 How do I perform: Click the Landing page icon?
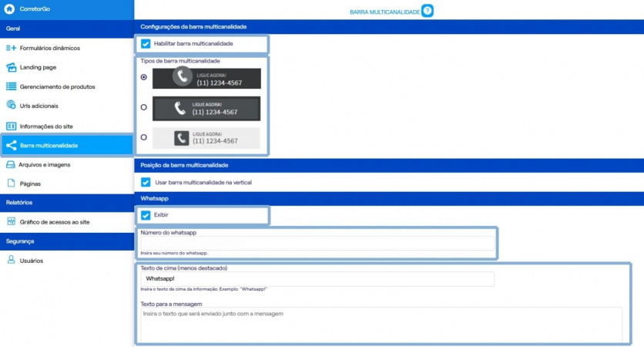(x=11, y=67)
